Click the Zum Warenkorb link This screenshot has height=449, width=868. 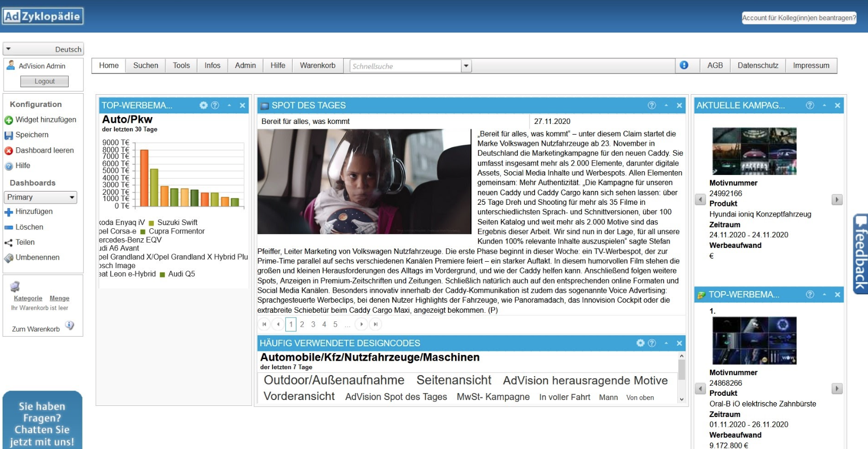pyautogui.click(x=36, y=329)
